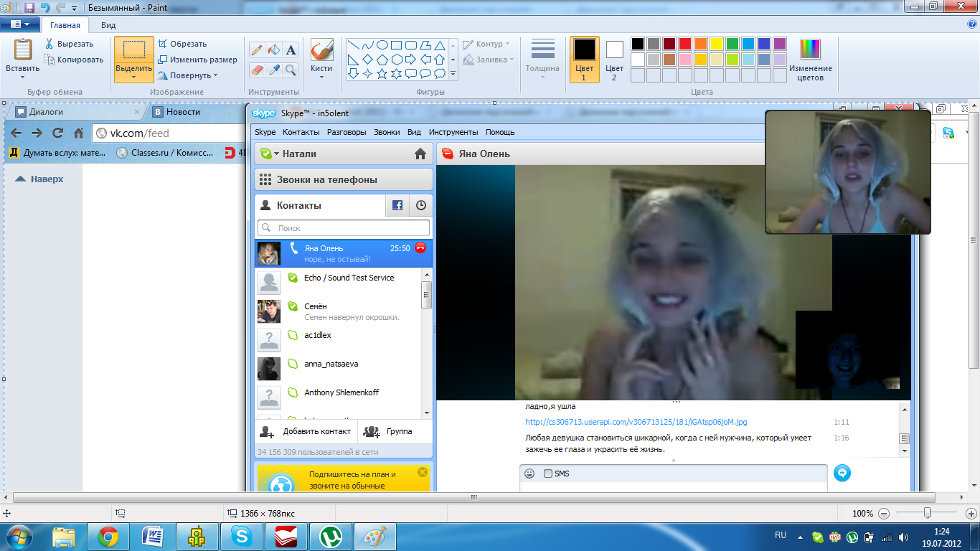Select the Text tool in Paint
Image resolution: width=980 pixels, height=551 pixels.
(291, 50)
